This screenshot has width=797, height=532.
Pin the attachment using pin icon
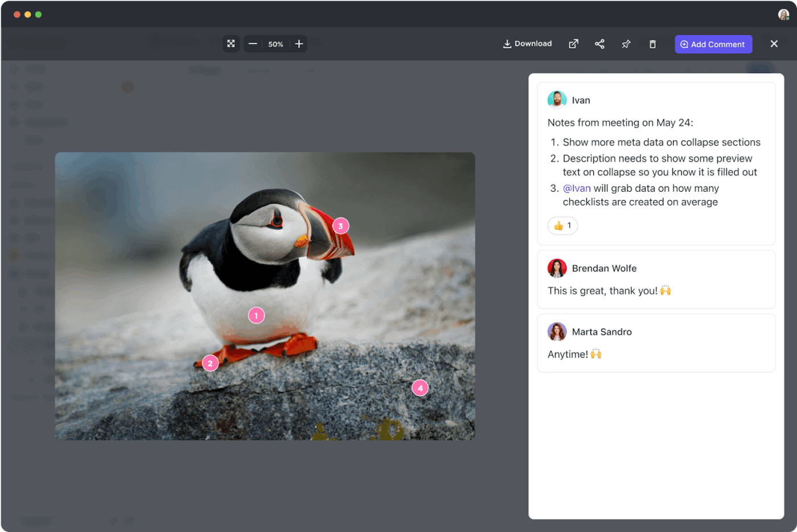pos(626,44)
